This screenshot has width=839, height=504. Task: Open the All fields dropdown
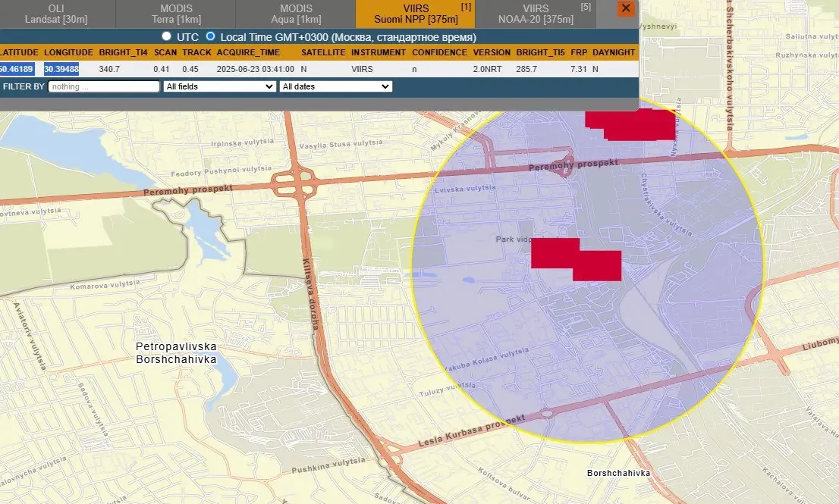click(x=219, y=86)
